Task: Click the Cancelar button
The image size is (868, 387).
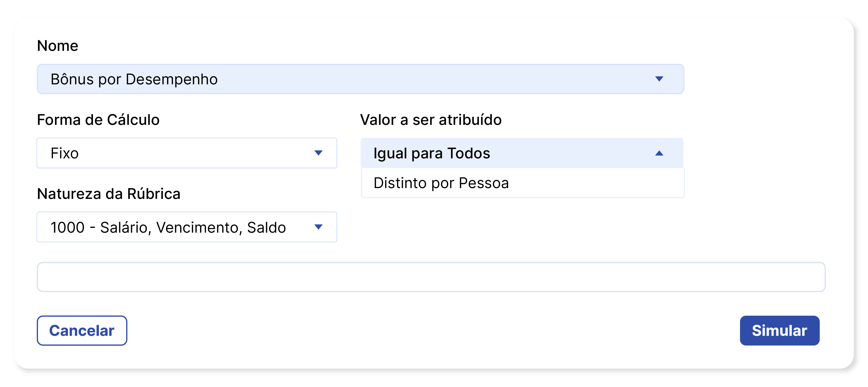Action: click(82, 331)
